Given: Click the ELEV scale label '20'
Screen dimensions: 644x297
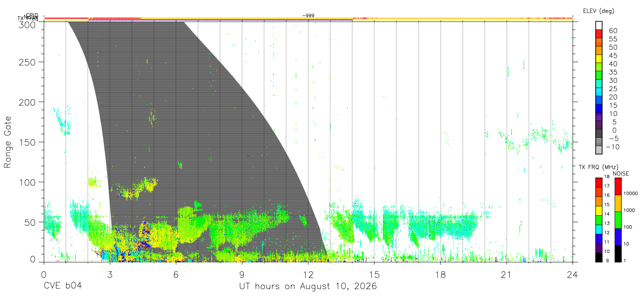Looking at the screenshot, I should 613,97.
